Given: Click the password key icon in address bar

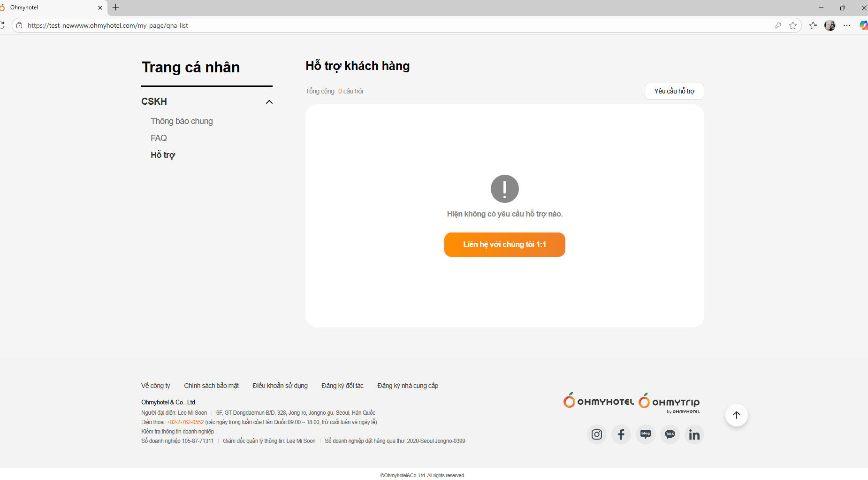Looking at the screenshot, I should (778, 25).
